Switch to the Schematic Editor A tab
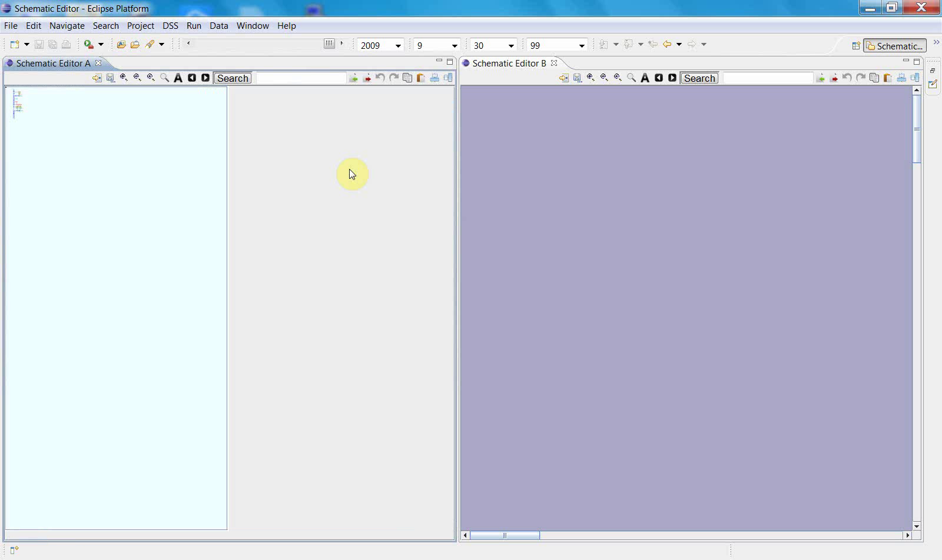 pyautogui.click(x=53, y=64)
